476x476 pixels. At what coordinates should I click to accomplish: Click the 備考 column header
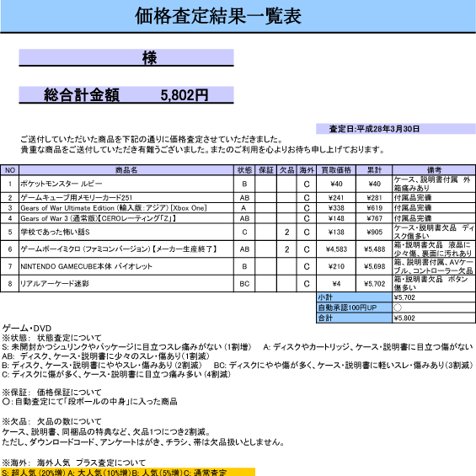pos(434,170)
